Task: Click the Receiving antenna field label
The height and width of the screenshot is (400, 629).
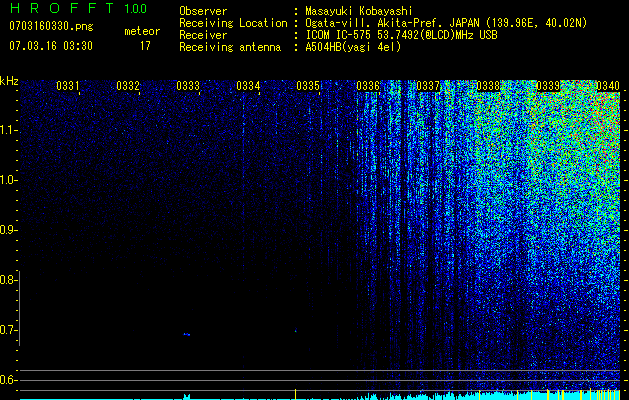Action: (x=230, y=47)
